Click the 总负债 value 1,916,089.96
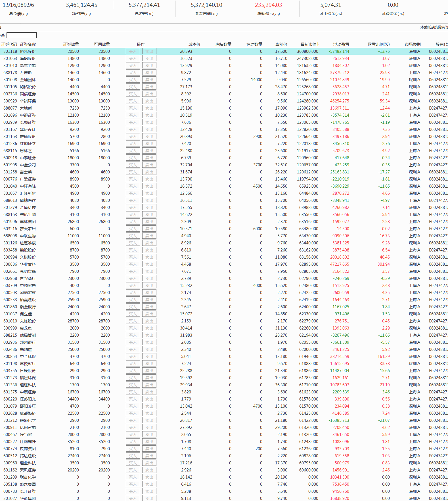This screenshot has width=448, height=501. coord(18,5)
